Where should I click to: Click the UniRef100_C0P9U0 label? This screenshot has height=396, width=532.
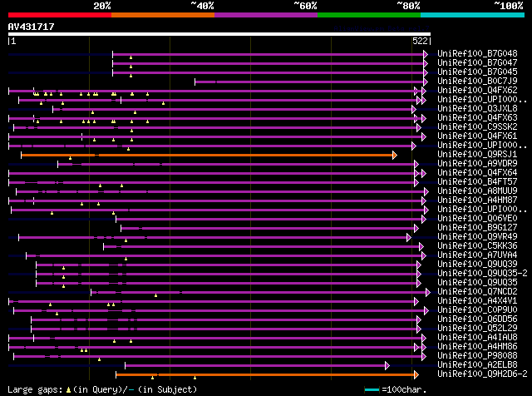click(477, 310)
